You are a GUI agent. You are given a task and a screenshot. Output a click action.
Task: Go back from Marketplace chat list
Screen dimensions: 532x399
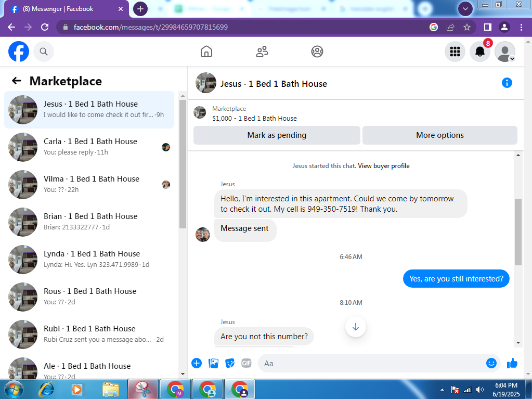click(x=17, y=81)
